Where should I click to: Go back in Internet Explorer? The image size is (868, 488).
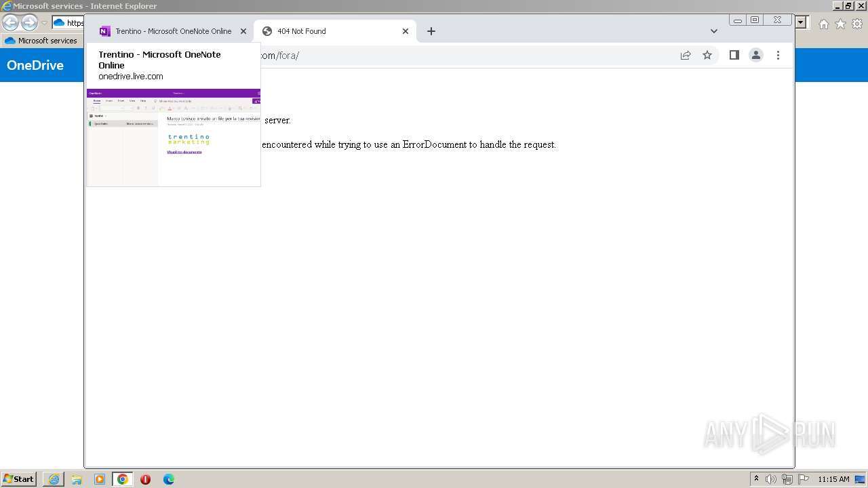[10, 23]
